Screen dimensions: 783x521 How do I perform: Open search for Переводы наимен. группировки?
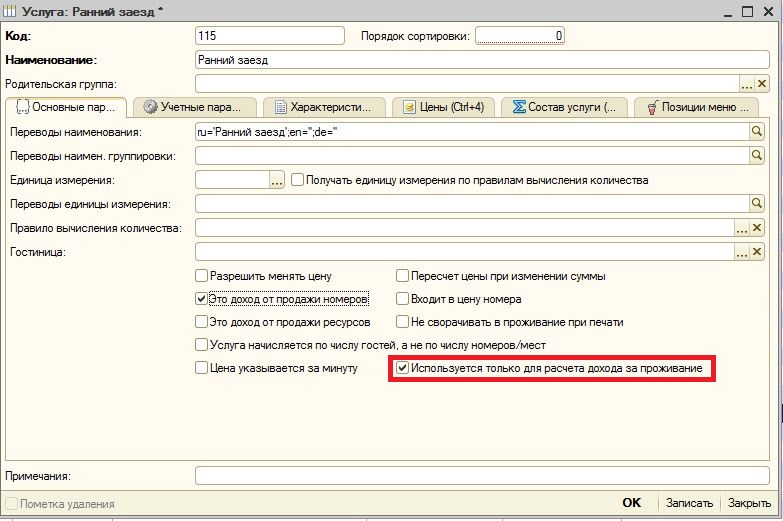(757, 156)
